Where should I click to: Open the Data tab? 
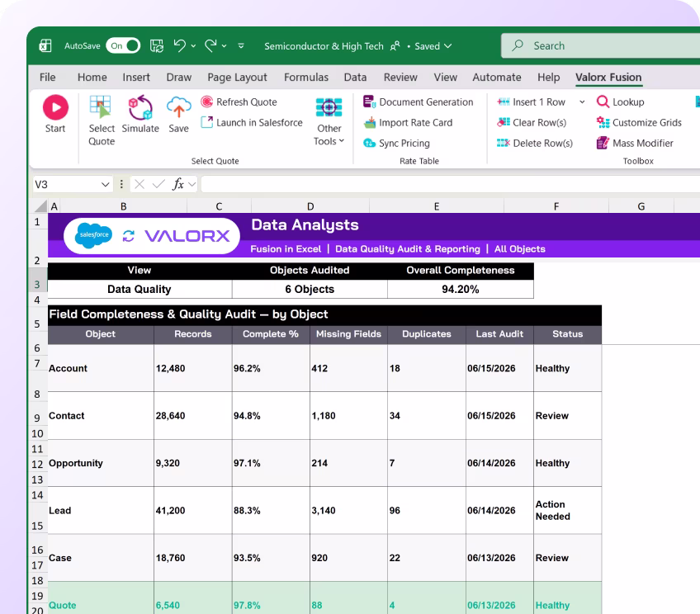point(355,78)
